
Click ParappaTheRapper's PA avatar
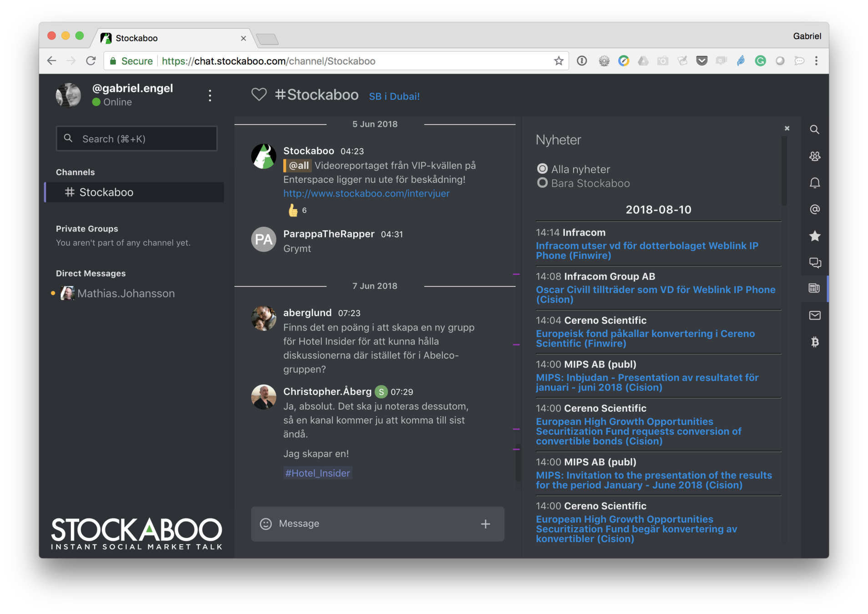[264, 239]
